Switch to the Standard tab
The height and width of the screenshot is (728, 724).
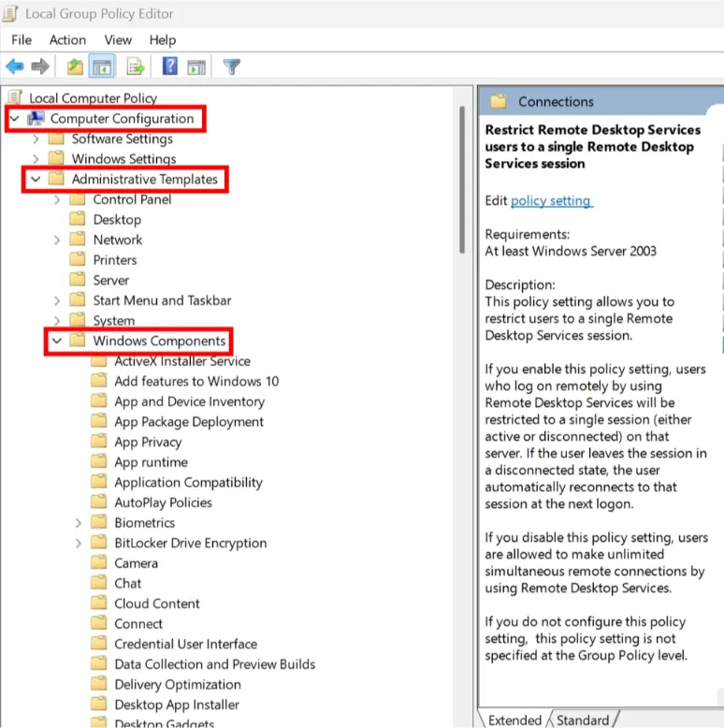(582, 720)
